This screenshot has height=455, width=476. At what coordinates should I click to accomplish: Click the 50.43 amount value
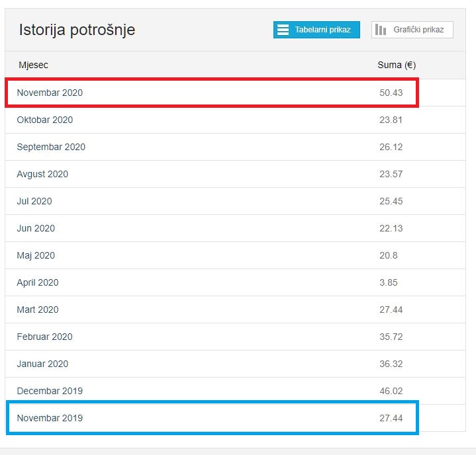(x=391, y=93)
